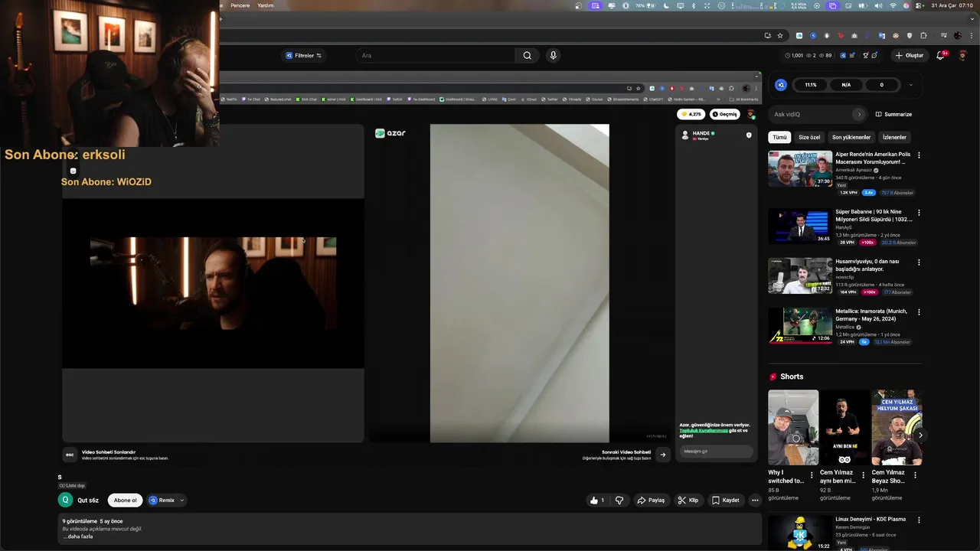Screen dimensions: 980x551
Task: Open the Filtreler filter button
Action: 304,55
